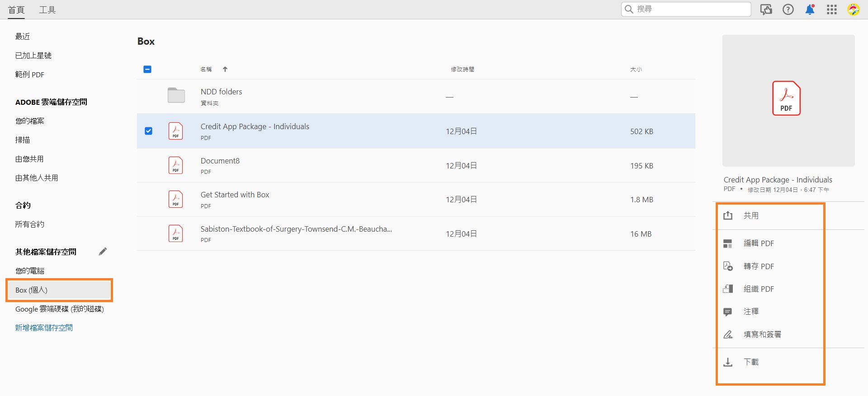Click the user profile avatar

pos(853,9)
